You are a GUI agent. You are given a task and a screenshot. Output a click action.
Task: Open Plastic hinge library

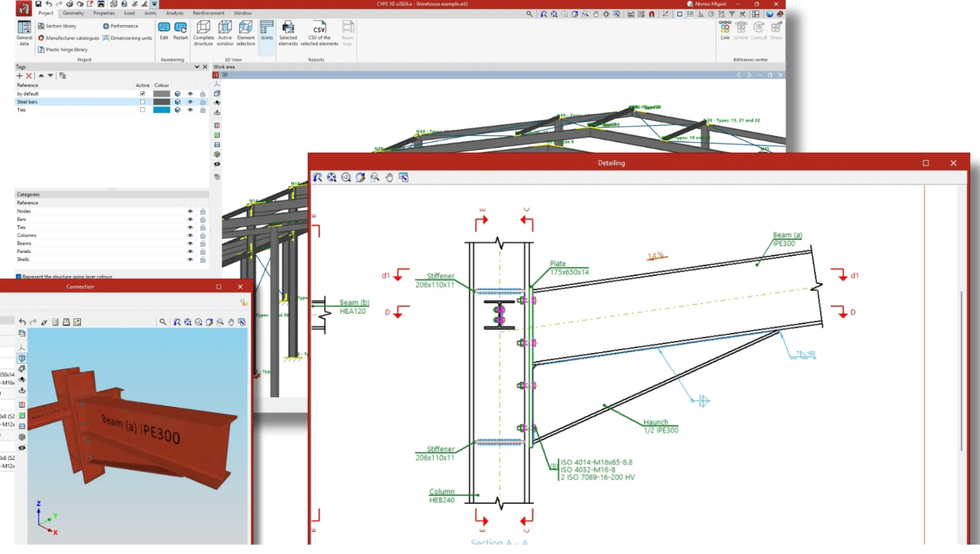pyautogui.click(x=63, y=49)
